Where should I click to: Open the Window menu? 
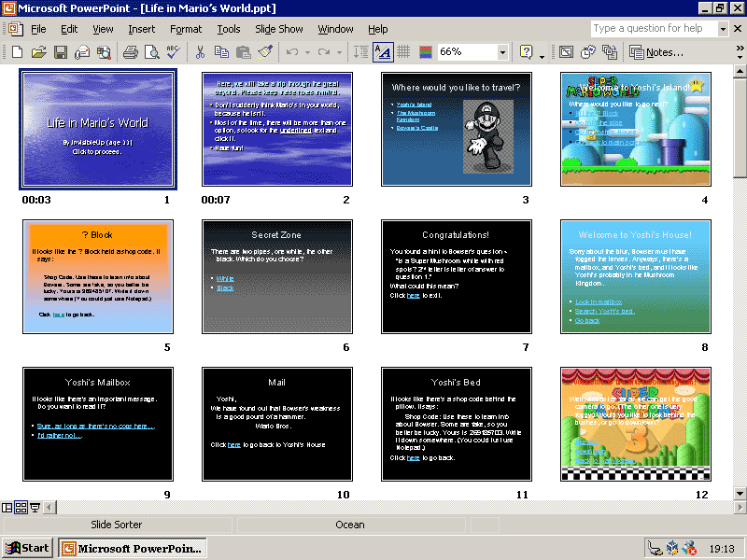[336, 29]
